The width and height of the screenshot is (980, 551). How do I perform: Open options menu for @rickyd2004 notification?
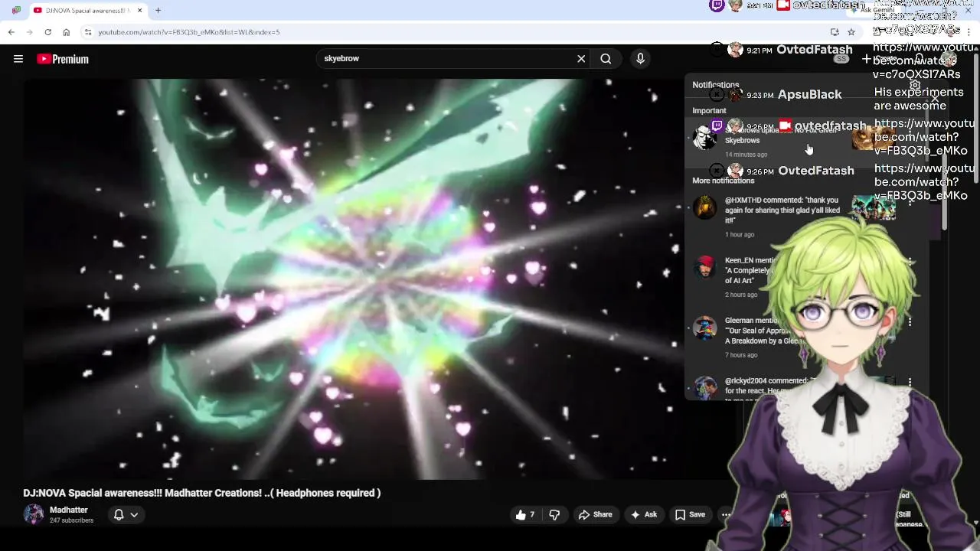tap(910, 382)
